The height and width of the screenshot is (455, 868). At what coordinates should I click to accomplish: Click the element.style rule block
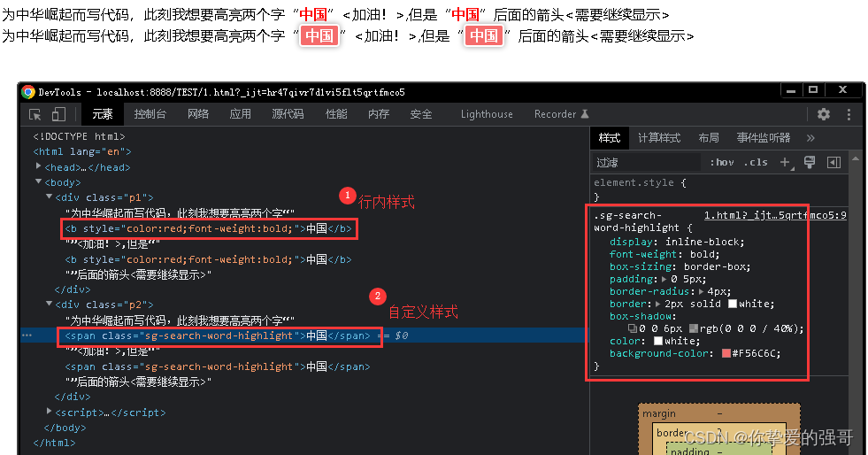point(719,189)
